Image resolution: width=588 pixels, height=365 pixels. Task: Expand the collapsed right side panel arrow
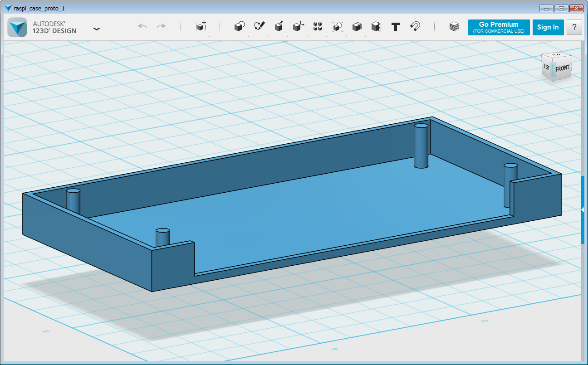tap(583, 209)
